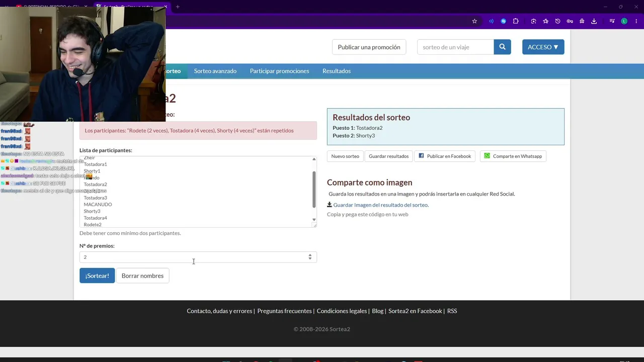Click Rodete2 in the participant list
This screenshot has width=644, height=362.
pos(93,224)
